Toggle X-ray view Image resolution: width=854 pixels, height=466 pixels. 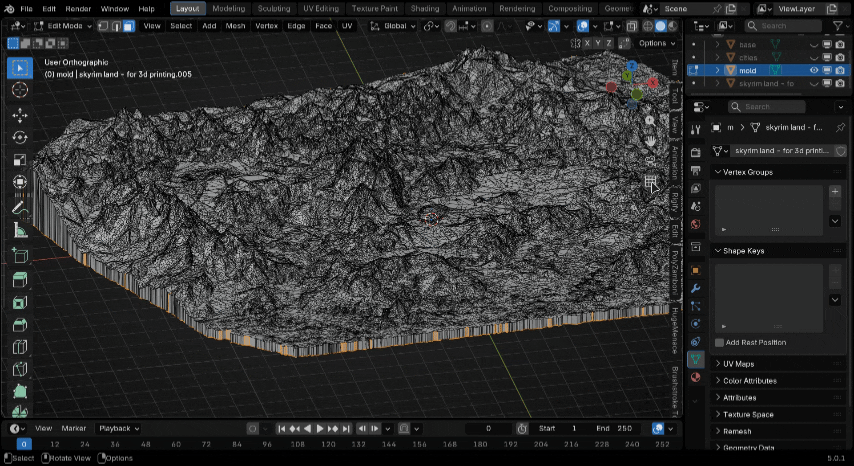click(632, 26)
